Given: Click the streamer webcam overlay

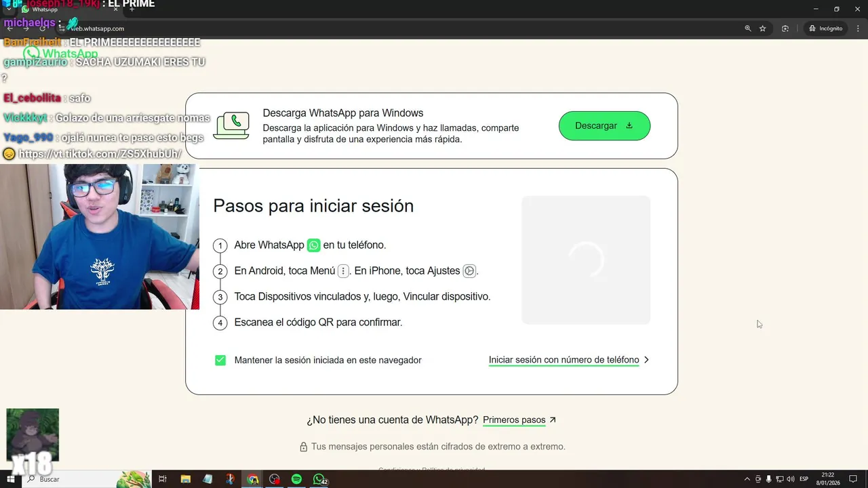Looking at the screenshot, I should click(100, 237).
